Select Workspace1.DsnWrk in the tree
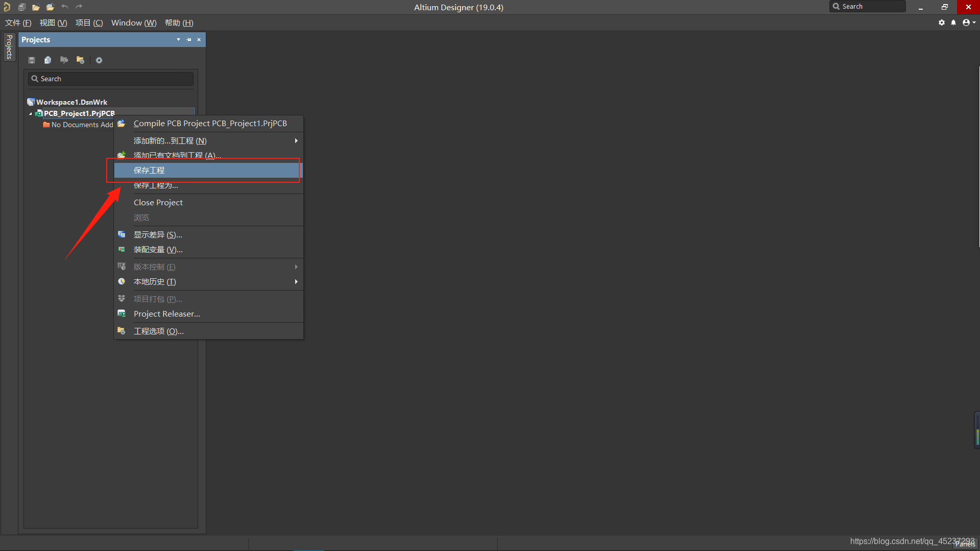980x551 pixels. [71, 102]
